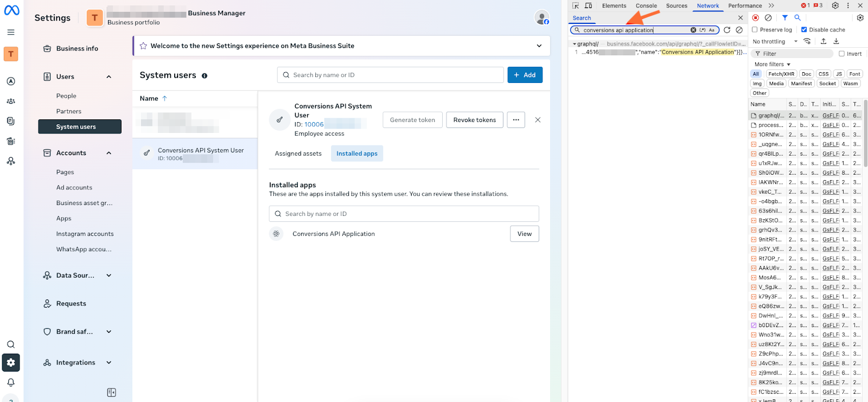Click the network search magnifier icon
This screenshot has width=868, height=402.
point(797,18)
